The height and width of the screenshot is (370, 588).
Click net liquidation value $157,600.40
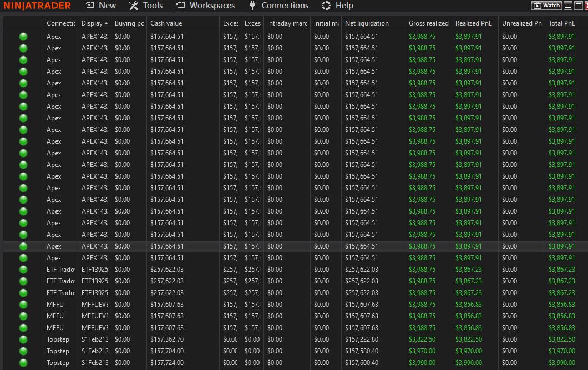click(x=362, y=363)
